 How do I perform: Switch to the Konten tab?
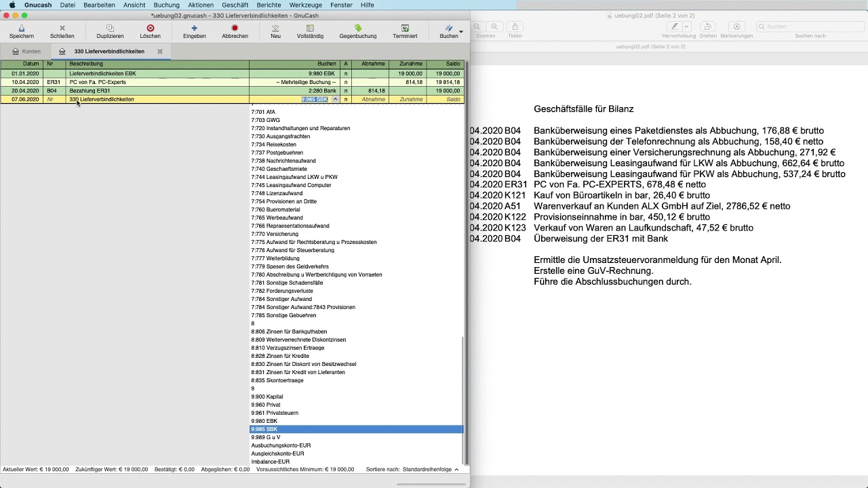(26, 52)
